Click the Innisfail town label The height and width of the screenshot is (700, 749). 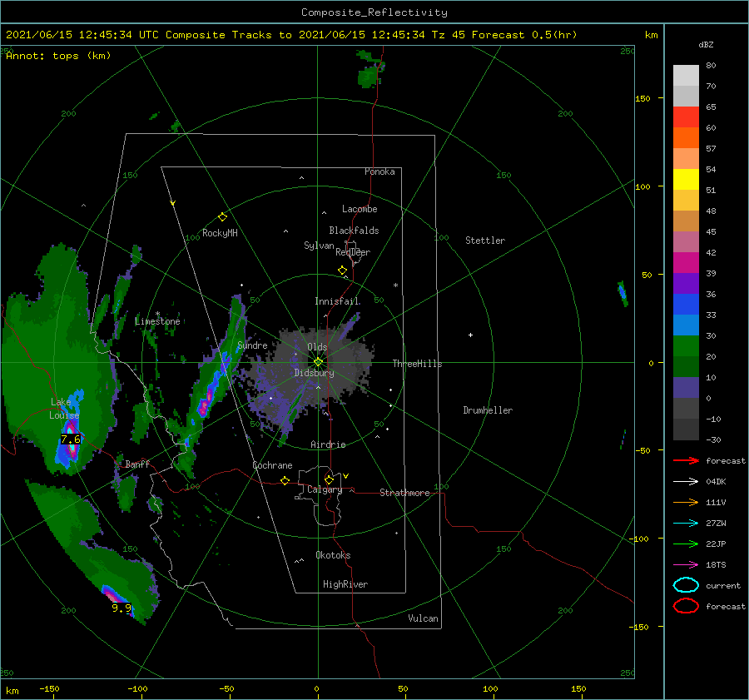(337, 301)
